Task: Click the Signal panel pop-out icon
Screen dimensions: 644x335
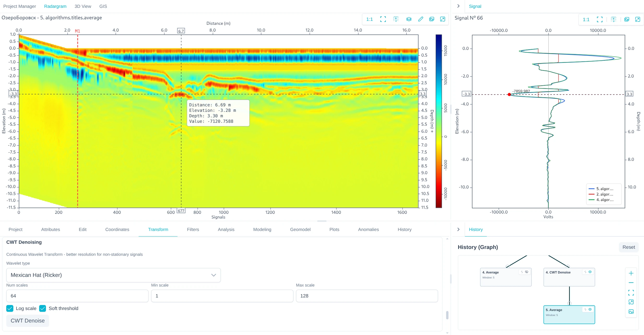Action: click(637, 19)
